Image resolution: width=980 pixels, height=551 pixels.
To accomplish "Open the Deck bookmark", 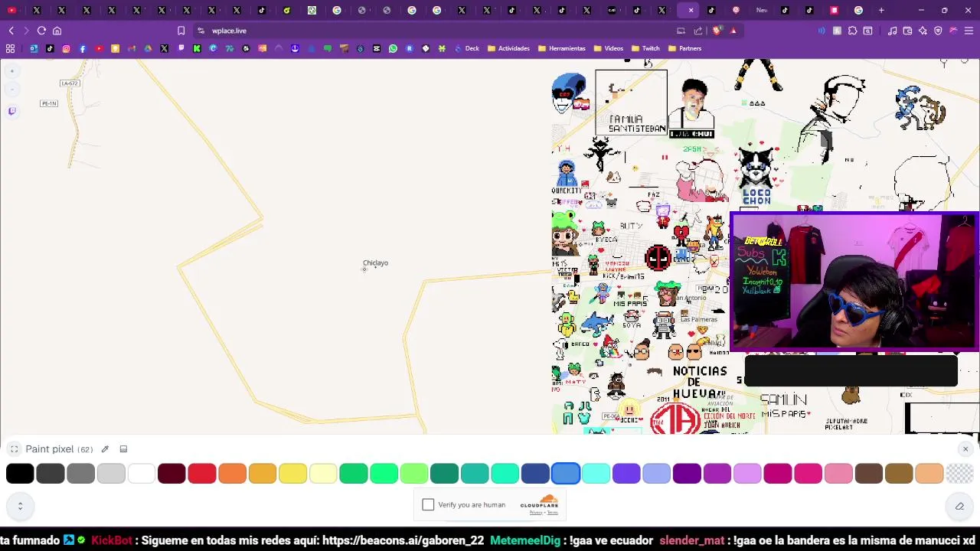I will [466, 48].
